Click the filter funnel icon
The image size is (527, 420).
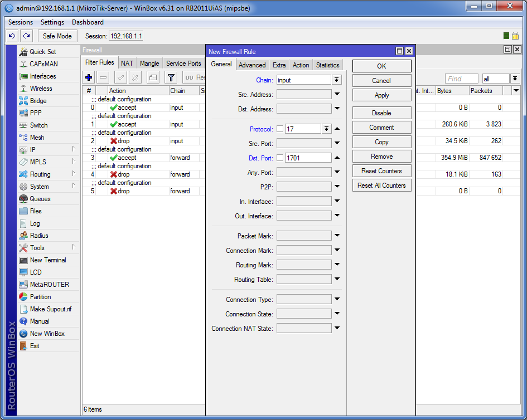coord(171,77)
